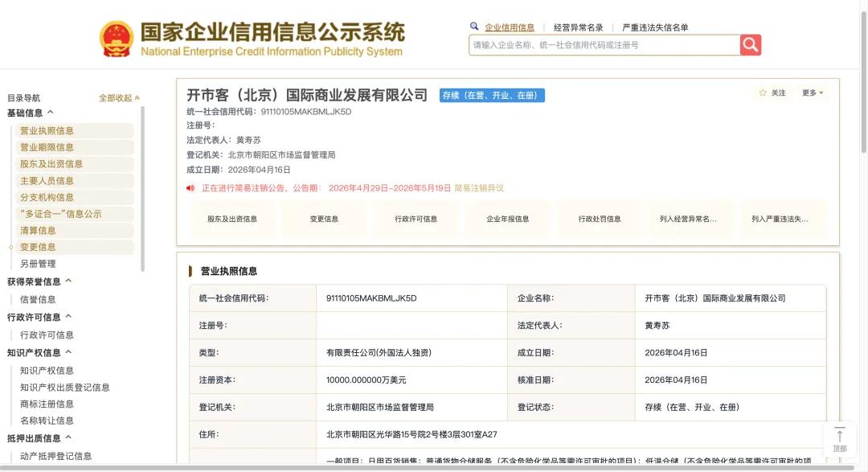868x472 pixels.
Task: Open the 行政处罚信息 card button
Action: [600, 219]
